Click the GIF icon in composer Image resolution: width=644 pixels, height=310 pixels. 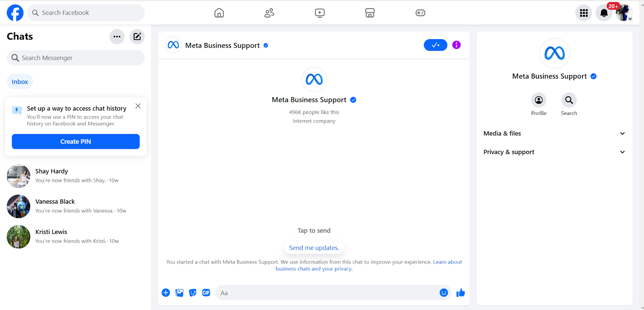coord(206,293)
